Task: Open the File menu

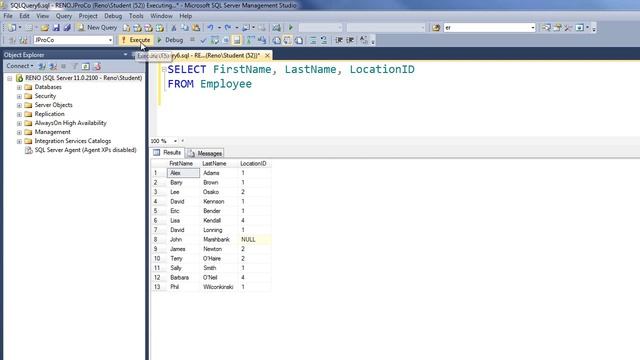Action: 8,16
